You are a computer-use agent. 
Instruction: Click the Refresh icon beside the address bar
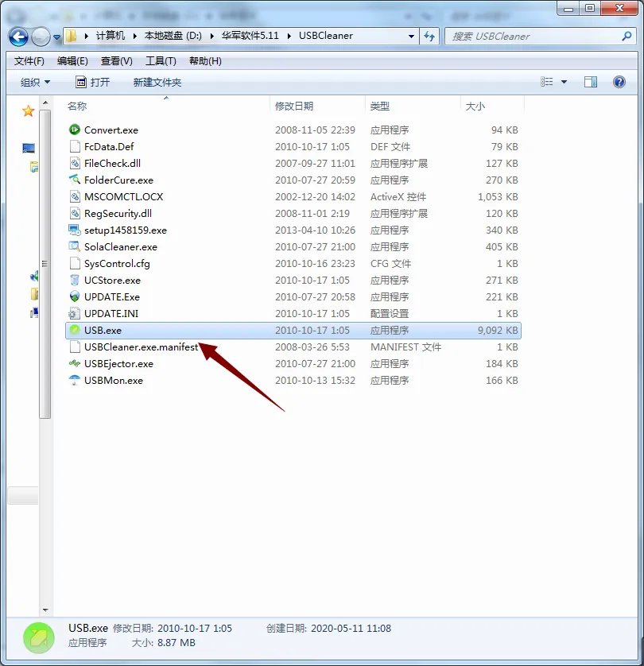click(x=429, y=36)
